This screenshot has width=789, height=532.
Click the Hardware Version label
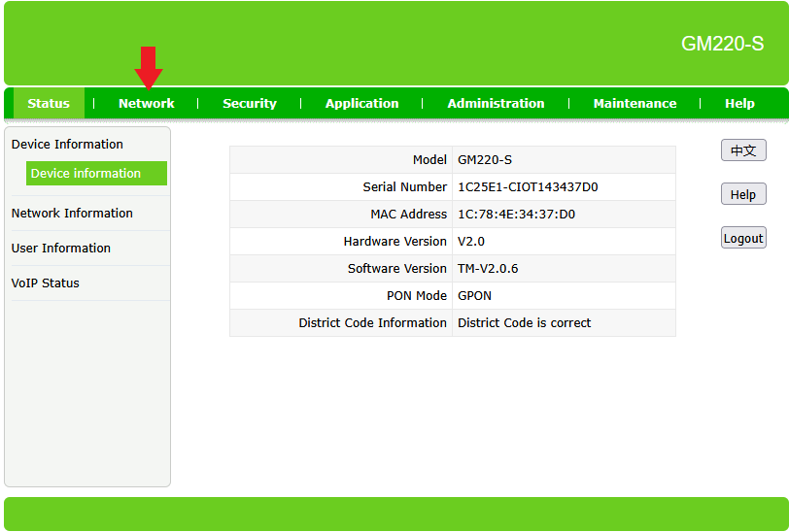[x=395, y=242]
